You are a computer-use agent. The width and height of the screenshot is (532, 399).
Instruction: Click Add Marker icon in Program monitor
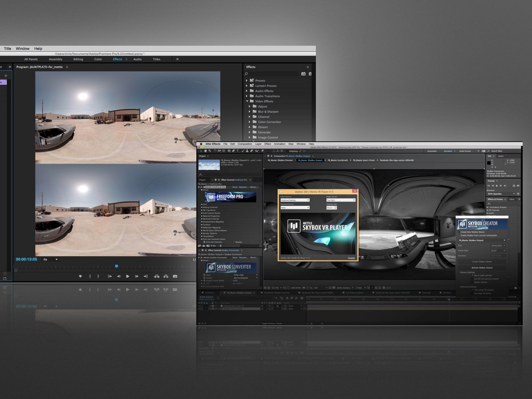click(80, 276)
